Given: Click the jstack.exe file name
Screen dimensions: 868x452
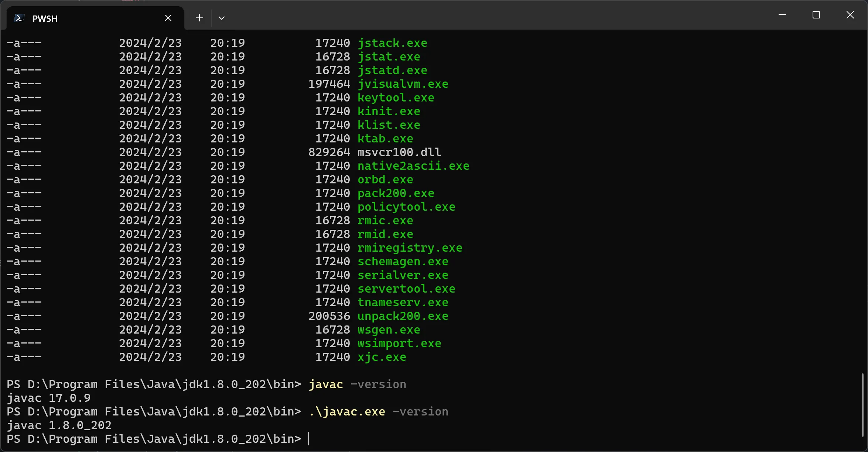Looking at the screenshot, I should tap(392, 43).
